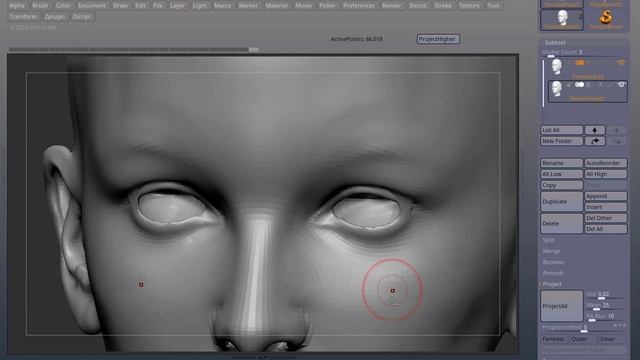Select the top FemaleHead subtool head thumbnail
Viewport: 640px width, 360px height.
pos(557,67)
